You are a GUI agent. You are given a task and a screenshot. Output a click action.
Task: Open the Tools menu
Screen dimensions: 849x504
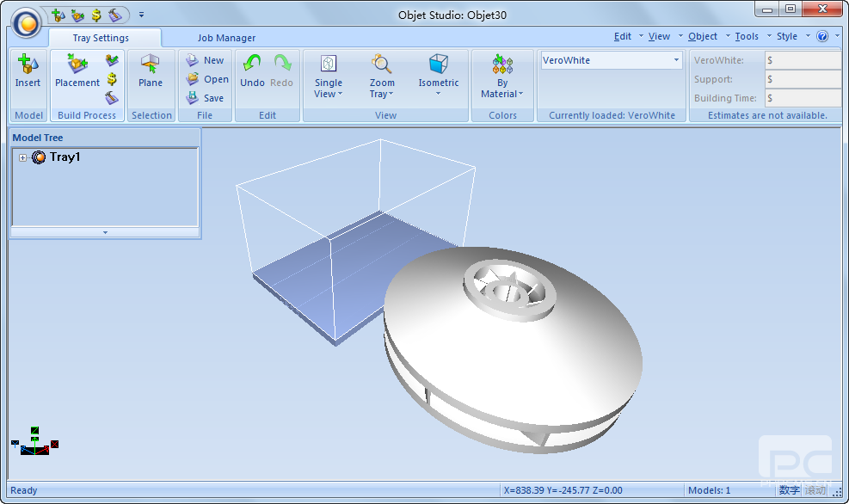point(747,36)
